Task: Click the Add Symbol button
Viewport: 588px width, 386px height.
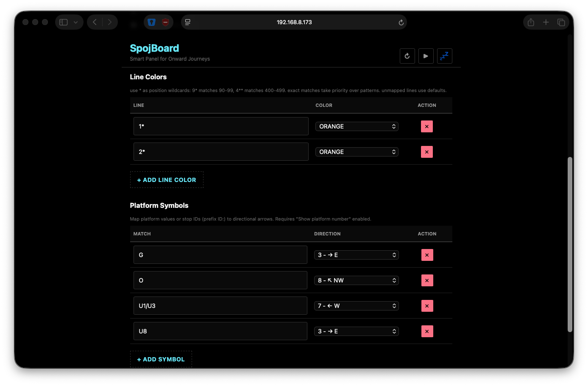Action: [x=161, y=359]
